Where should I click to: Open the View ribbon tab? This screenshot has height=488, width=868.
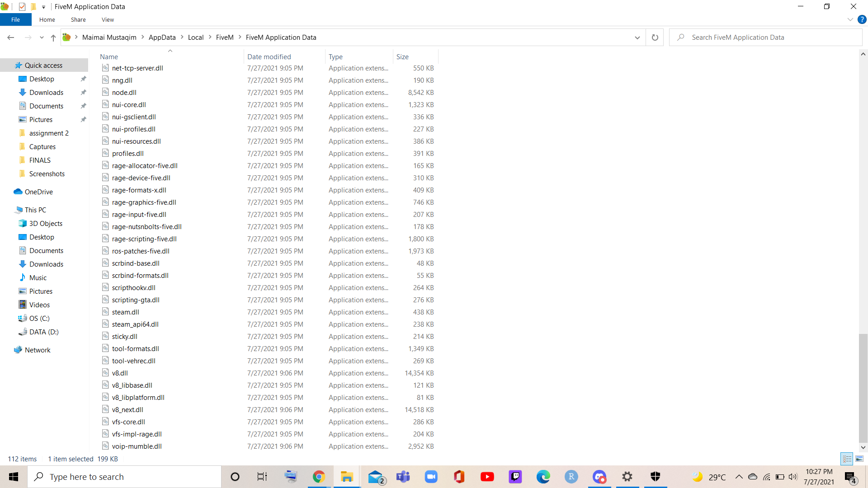(108, 19)
